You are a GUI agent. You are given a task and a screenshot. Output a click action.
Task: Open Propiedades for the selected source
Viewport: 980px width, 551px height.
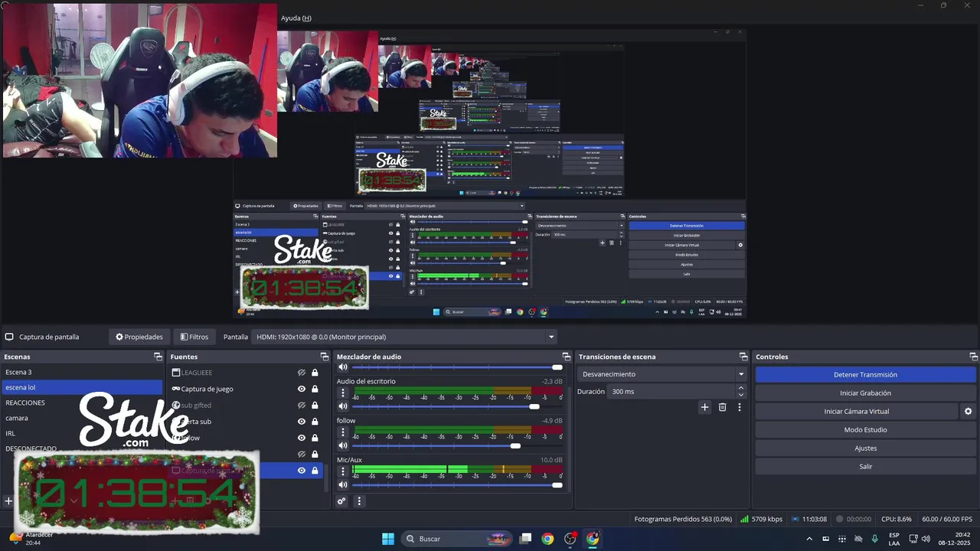click(139, 337)
